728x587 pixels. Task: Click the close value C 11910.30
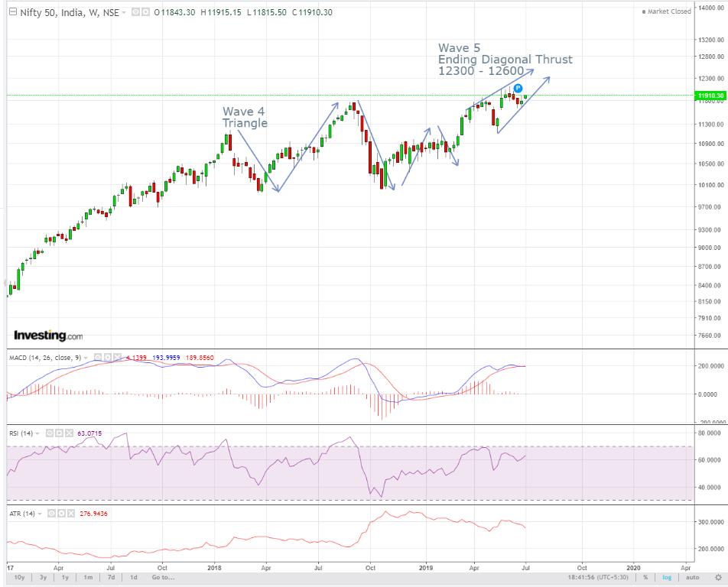click(312, 12)
